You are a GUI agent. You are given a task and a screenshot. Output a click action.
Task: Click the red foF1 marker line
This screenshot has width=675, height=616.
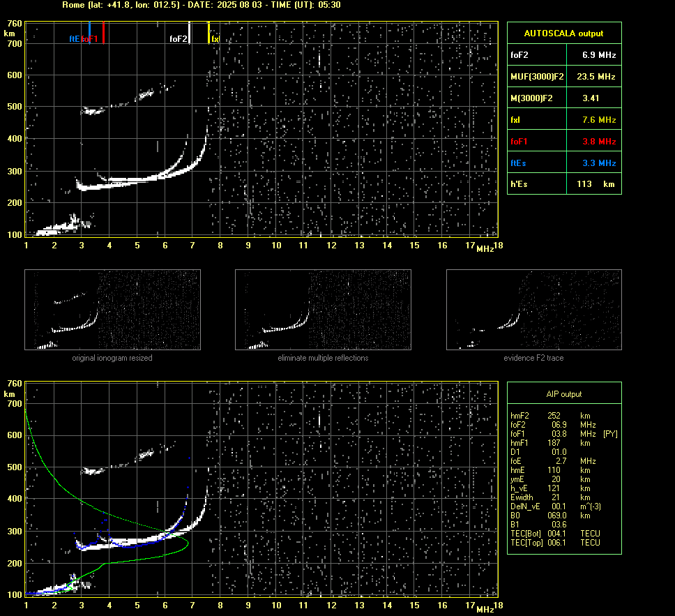103,33
